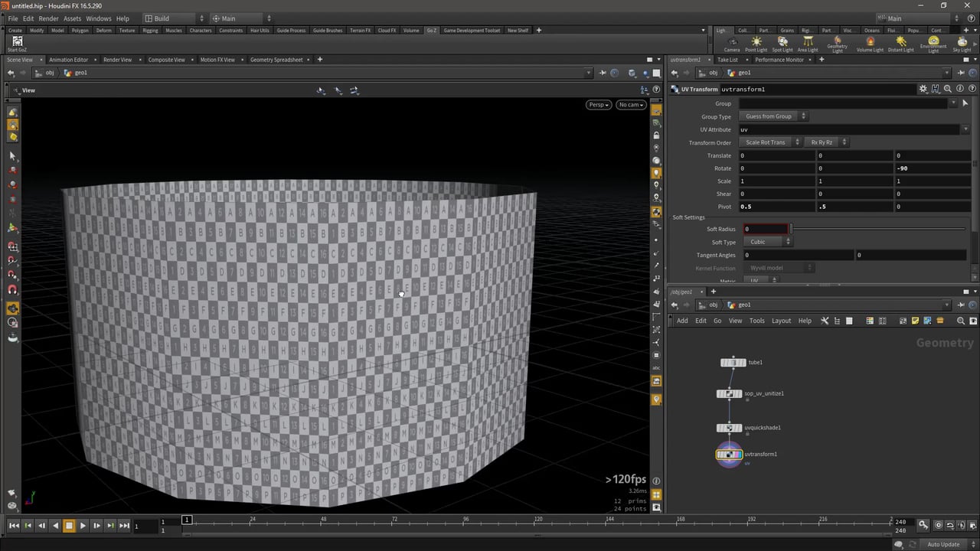Select the Point Light shelf tool

coord(756,42)
